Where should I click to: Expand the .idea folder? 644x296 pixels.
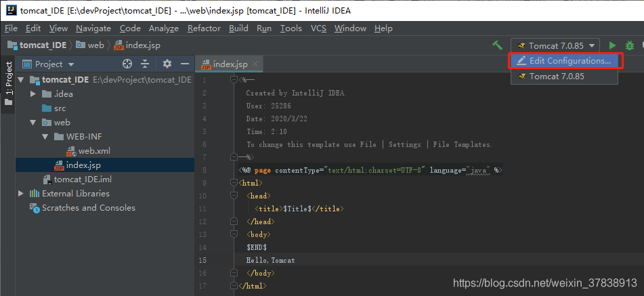coord(33,94)
